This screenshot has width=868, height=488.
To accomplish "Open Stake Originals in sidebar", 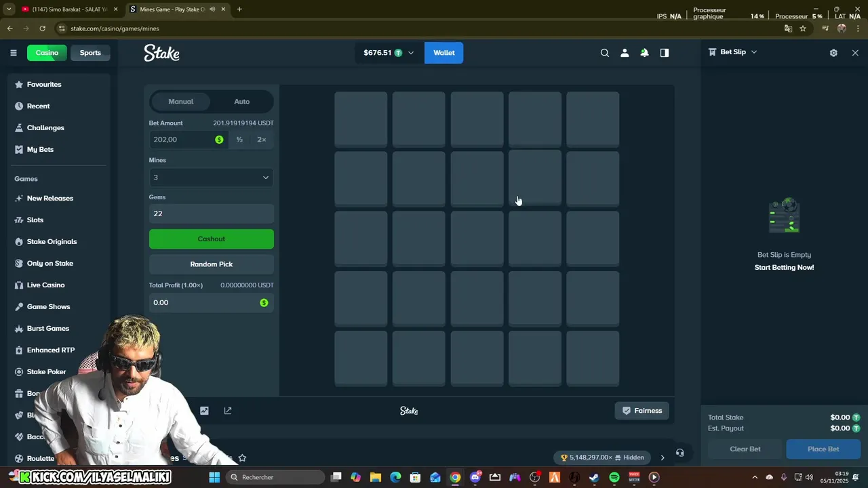I will tap(52, 242).
